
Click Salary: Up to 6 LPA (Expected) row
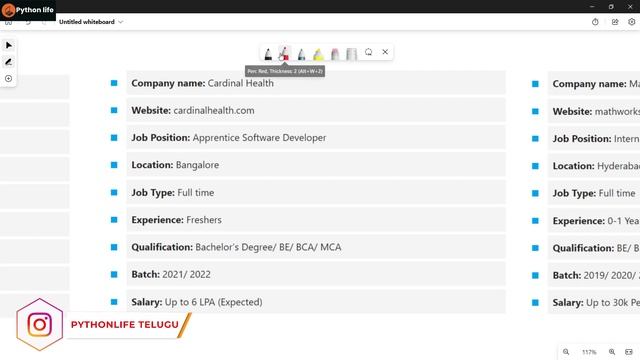tap(316, 302)
